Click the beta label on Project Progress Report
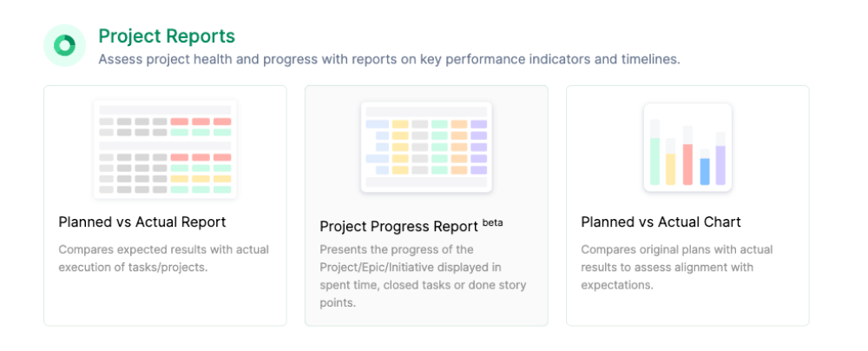 coord(493,223)
